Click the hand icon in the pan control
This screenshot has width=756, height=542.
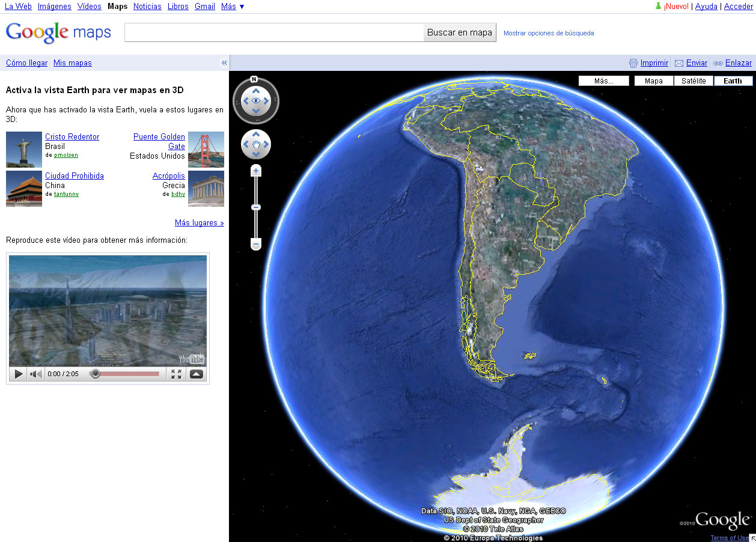(255, 144)
